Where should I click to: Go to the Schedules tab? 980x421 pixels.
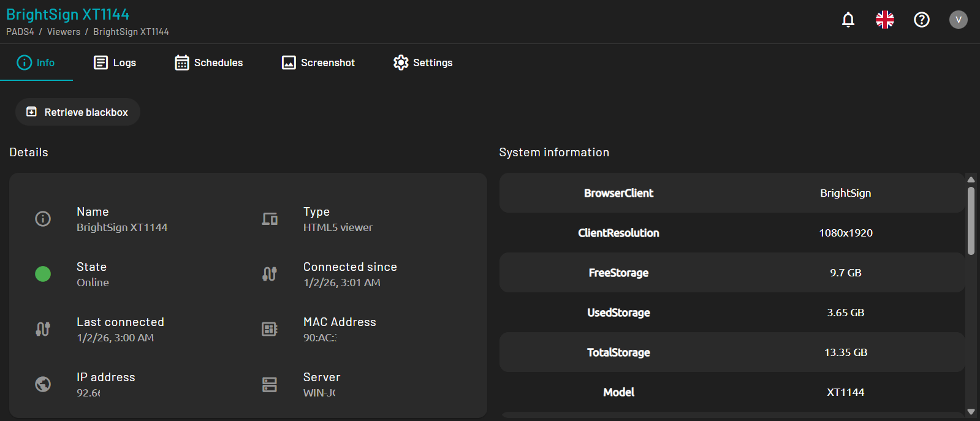pos(209,63)
